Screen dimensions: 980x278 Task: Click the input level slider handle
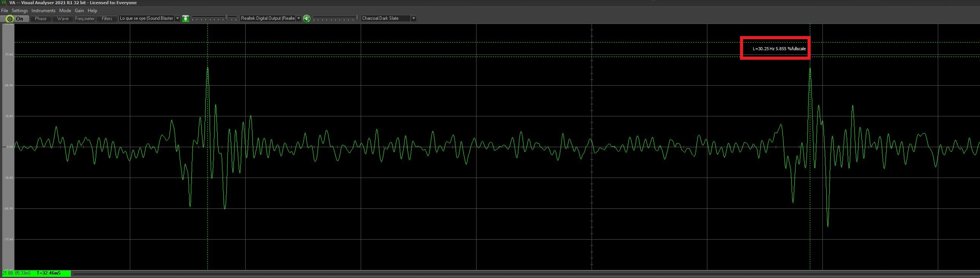227,17
